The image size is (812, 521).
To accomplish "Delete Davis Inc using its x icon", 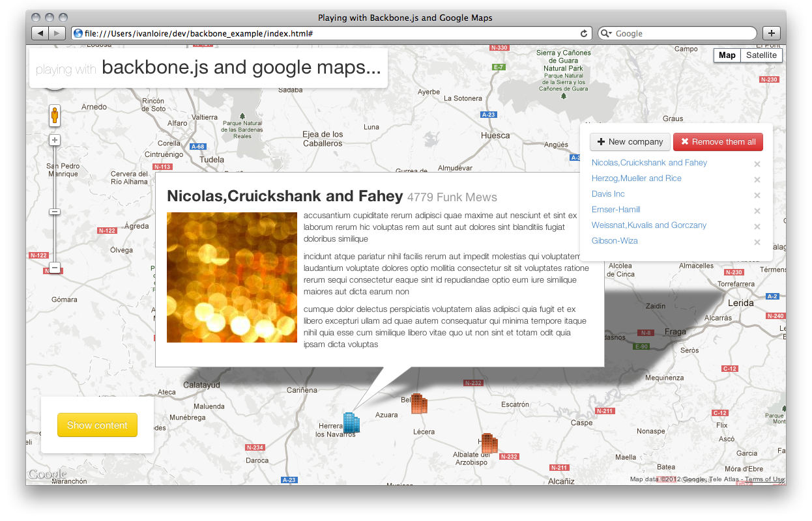I will point(757,195).
